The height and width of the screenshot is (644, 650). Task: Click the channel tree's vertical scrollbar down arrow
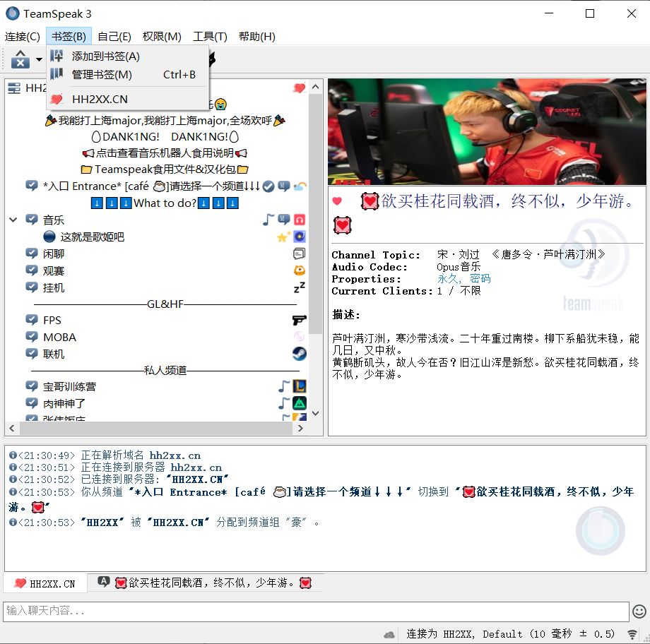pyautogui.click(x=316, y=414)
